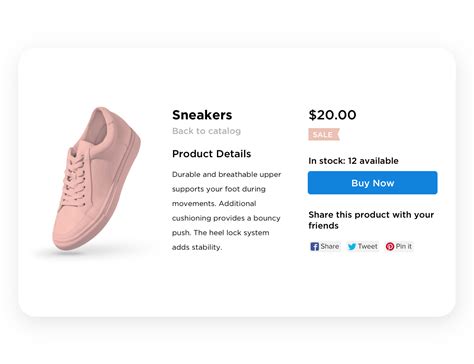Click the $20.00 price
The image size is (474, 364).
coord(332,115)
